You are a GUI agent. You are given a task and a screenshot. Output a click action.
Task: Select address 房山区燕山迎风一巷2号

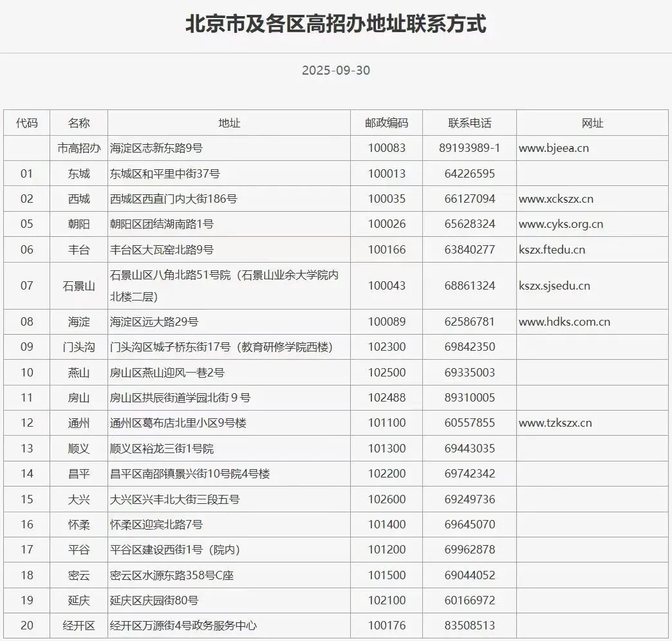[167, 373]
